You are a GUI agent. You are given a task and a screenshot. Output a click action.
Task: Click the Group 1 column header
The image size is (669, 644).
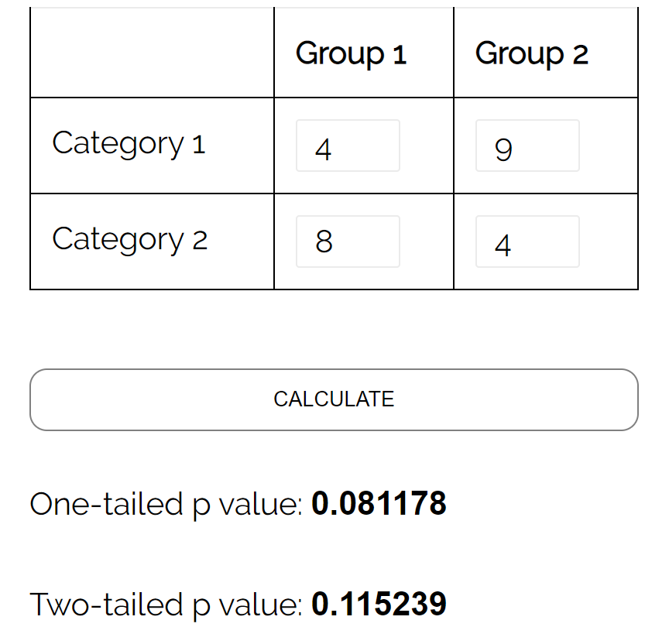[351, 53]
